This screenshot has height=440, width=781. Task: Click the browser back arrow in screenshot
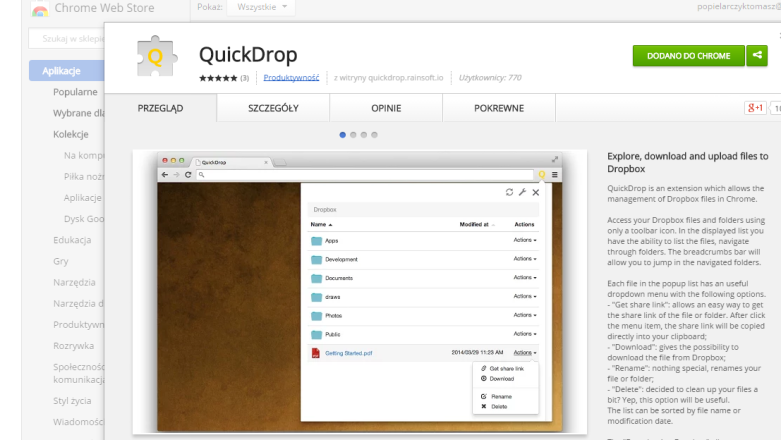(165, 174)
